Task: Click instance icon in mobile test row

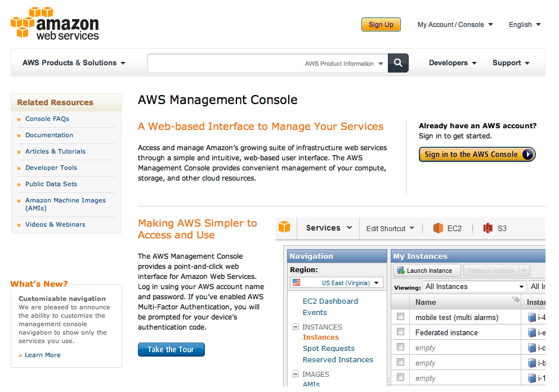Action: tap(532, 317)
